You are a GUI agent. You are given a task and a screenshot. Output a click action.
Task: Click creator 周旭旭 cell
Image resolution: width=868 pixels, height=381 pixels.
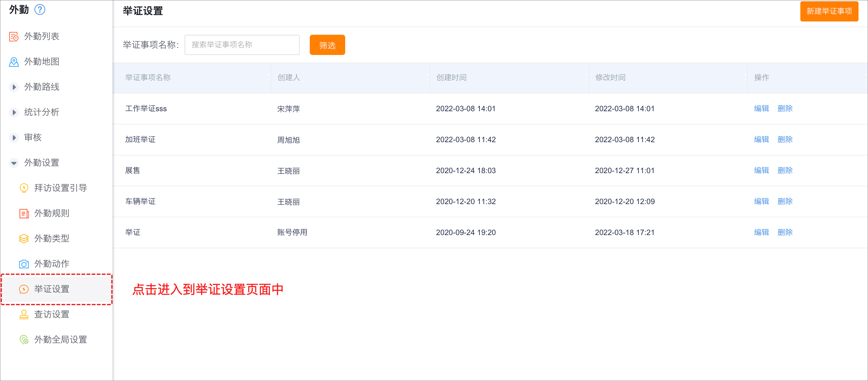(288, 140)
